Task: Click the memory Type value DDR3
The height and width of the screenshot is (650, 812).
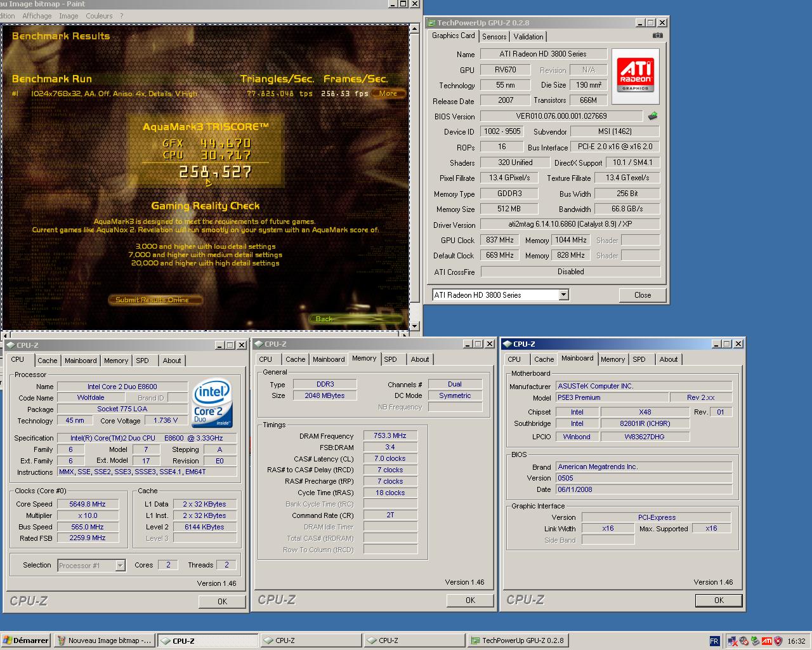Action: 325,384
